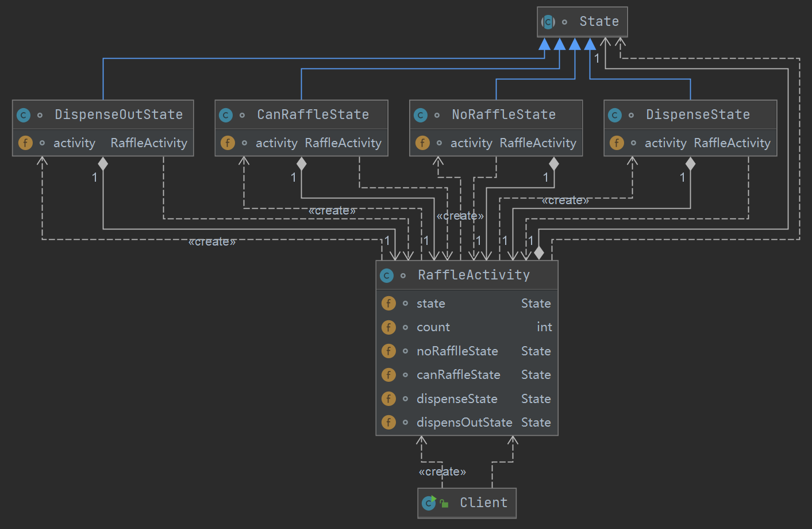Click the RaffleActivity class icon
Screen dimensions: 812x529
[387, 275]
